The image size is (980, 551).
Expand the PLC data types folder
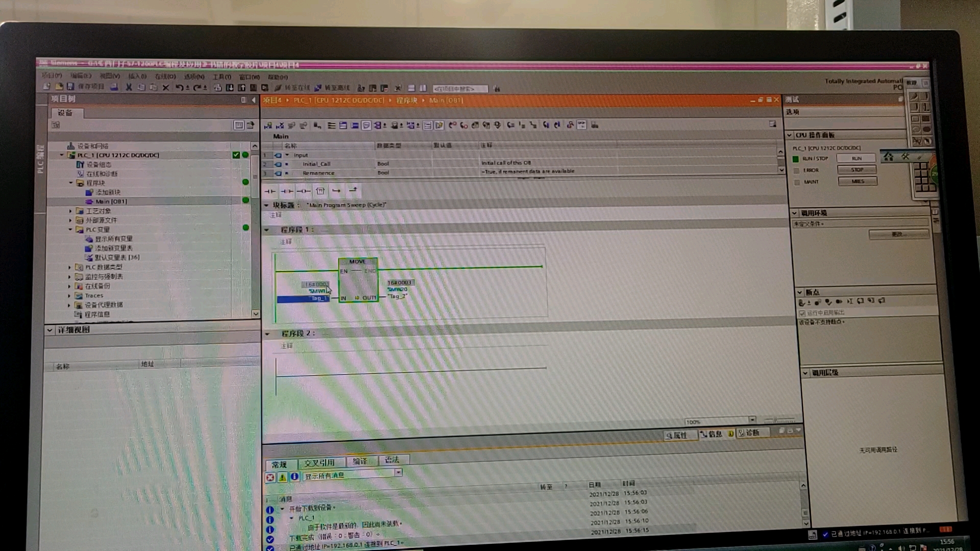pyautogui.click(x=70, y=267)
